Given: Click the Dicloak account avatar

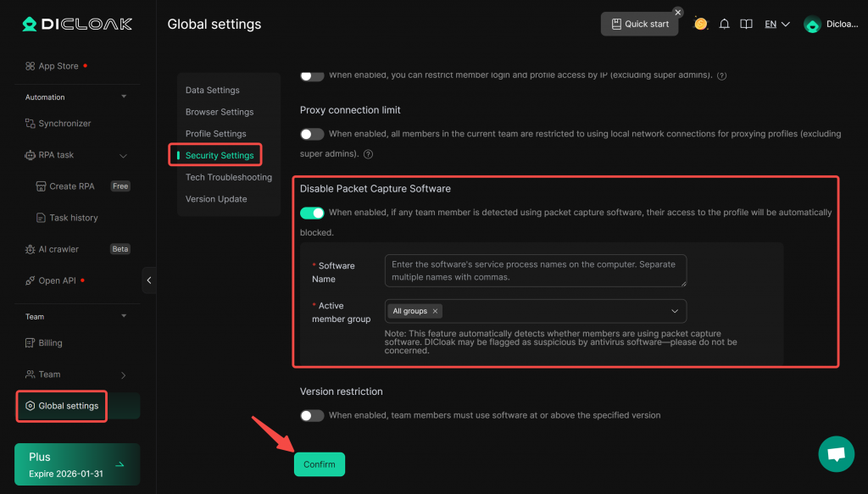Looking at the screenshot, I should 812,25.
